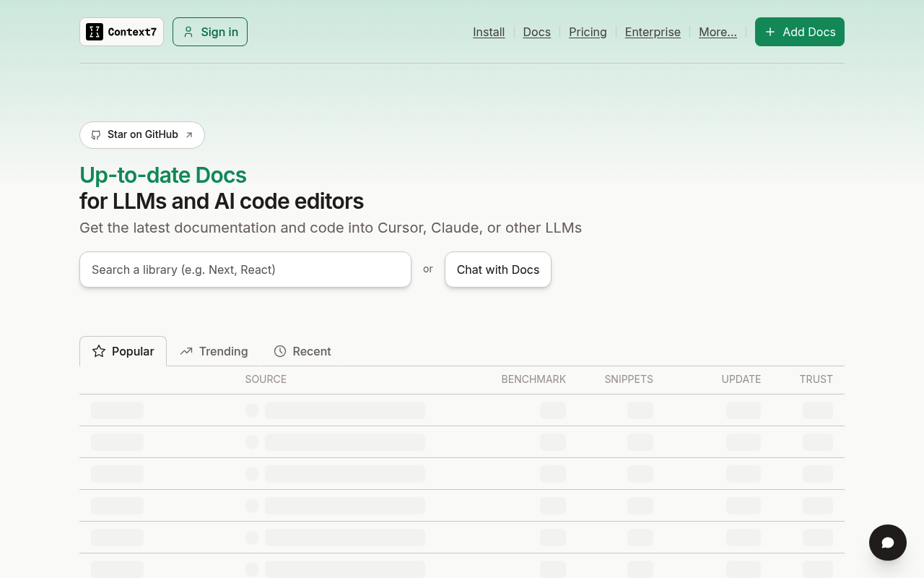Open the chat bubble widget

[x=888, y=543]
